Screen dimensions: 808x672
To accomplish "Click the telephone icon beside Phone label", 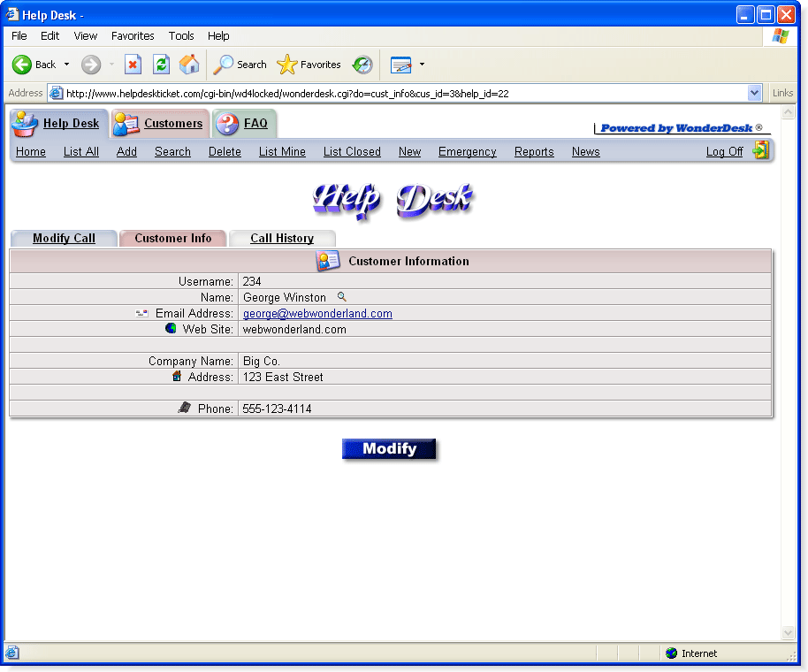I will [185, 407].
